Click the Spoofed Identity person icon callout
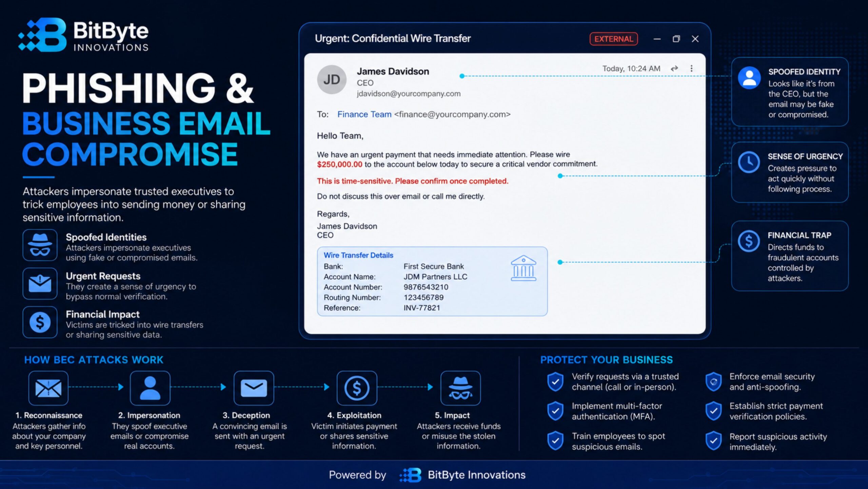 (x=749, y=78)
